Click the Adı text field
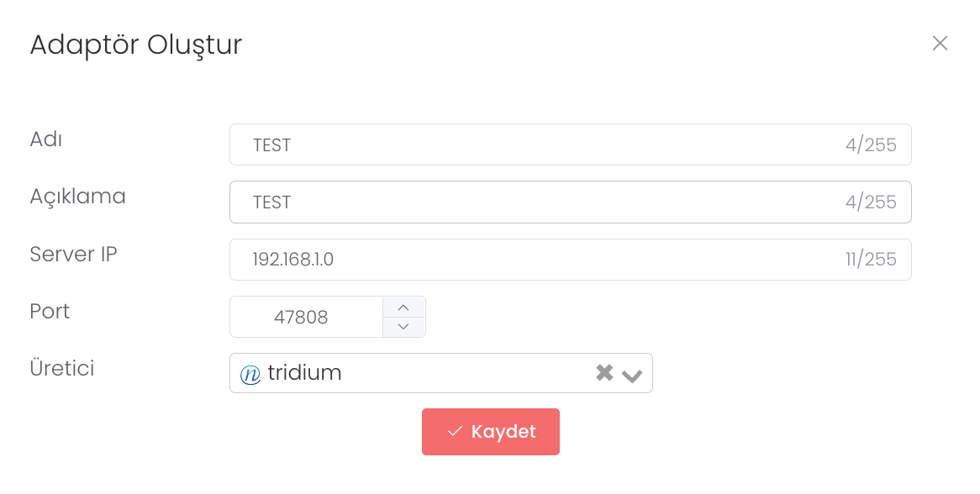 point(538,145)
